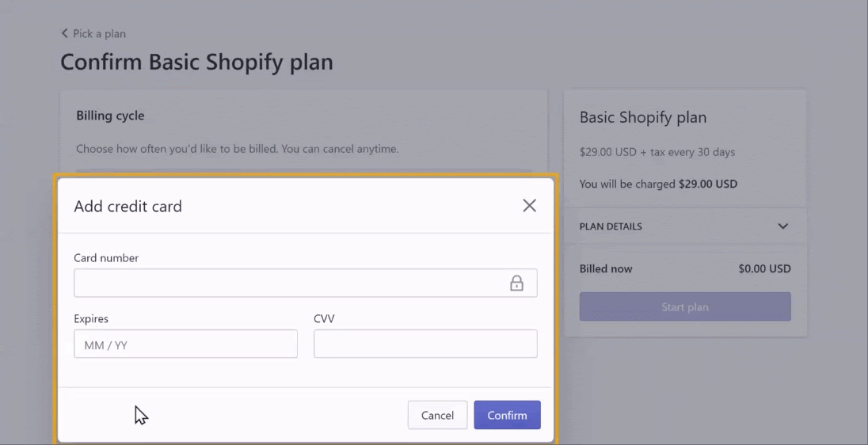Viewport: 868px width, 445px height.
Task: Click 'Confirm Basic Shopify plan' page title
Action: coord(196,62)
